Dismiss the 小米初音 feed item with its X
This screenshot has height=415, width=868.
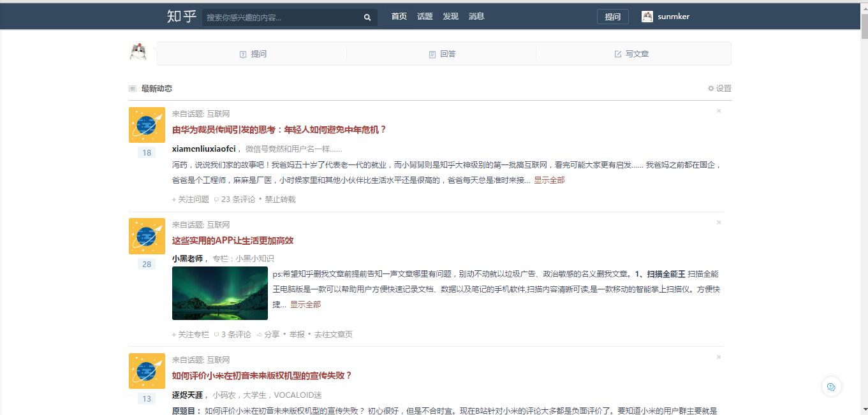pos(719,358)
